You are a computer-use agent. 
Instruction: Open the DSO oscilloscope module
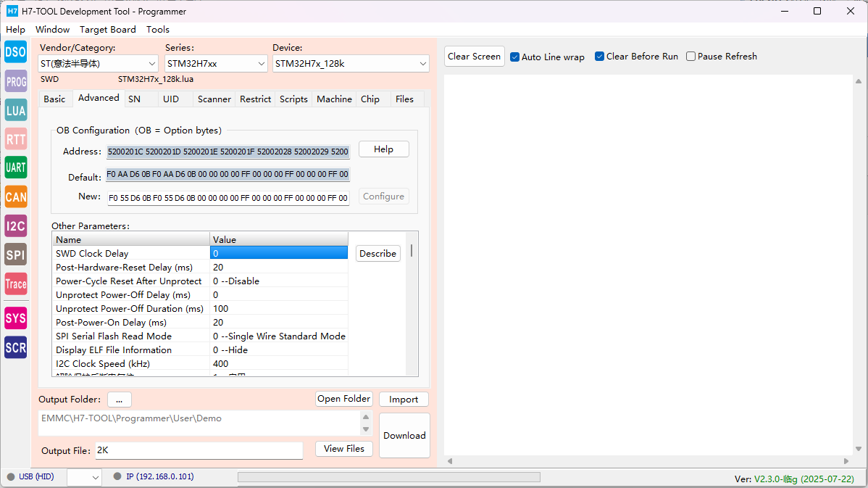click(15, 52)
